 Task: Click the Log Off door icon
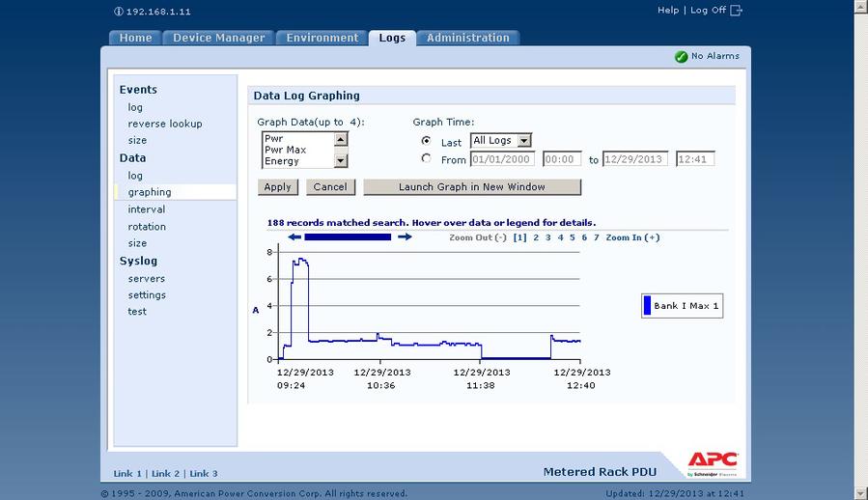point(737,11)
